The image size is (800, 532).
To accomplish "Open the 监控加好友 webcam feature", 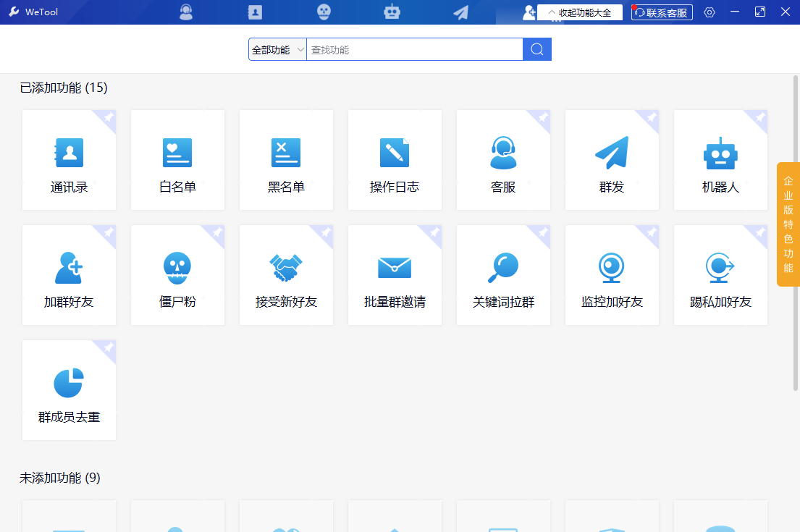I will pyautogui.click(x=612, y=275).
